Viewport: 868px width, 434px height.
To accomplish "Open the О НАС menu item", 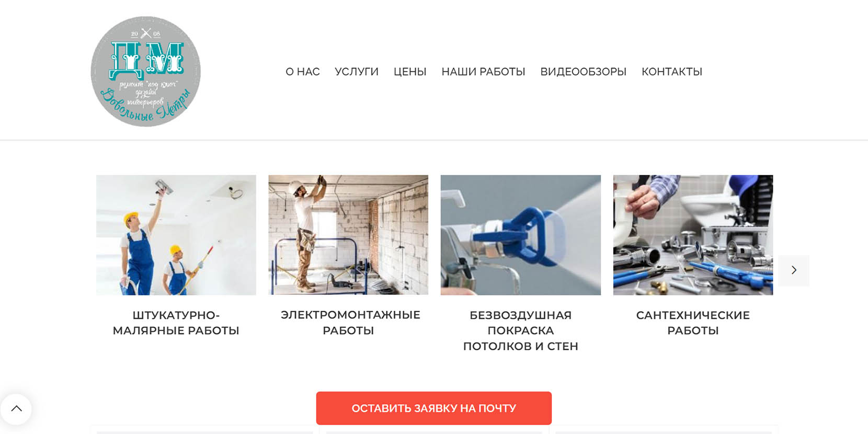I will (x=303, y=72).
